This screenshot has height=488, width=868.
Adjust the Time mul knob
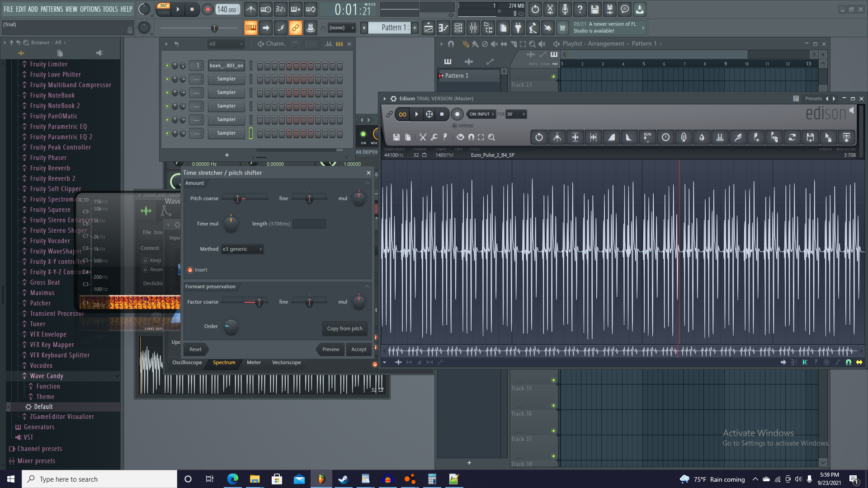click(x=231, y=224)
